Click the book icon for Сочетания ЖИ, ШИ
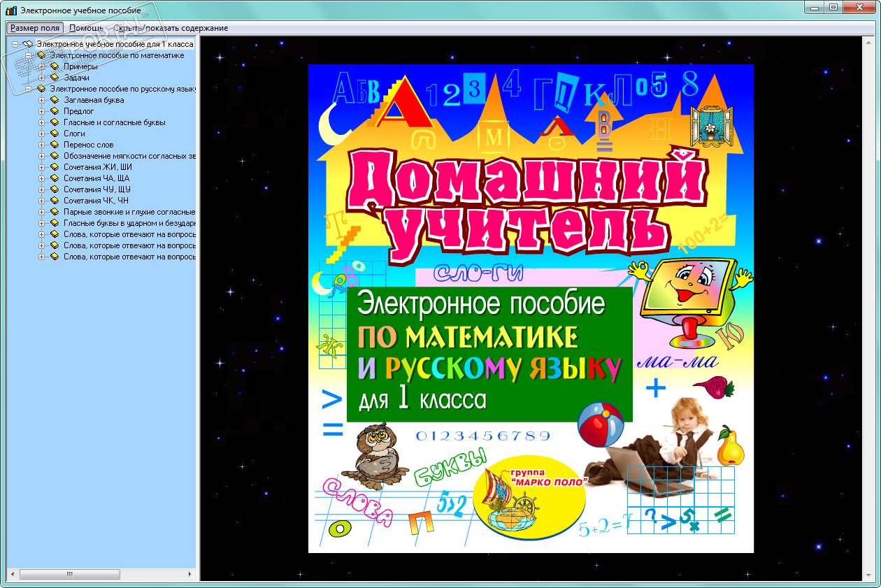Image resolution: width=881 pixels, height=588 pixels. (x=55, y=167)
